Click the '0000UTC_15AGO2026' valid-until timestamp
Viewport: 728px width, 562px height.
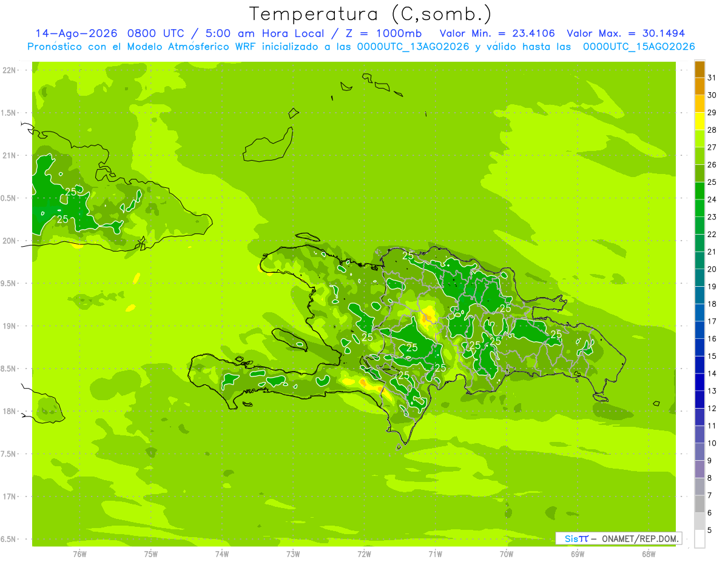point(639,47)
